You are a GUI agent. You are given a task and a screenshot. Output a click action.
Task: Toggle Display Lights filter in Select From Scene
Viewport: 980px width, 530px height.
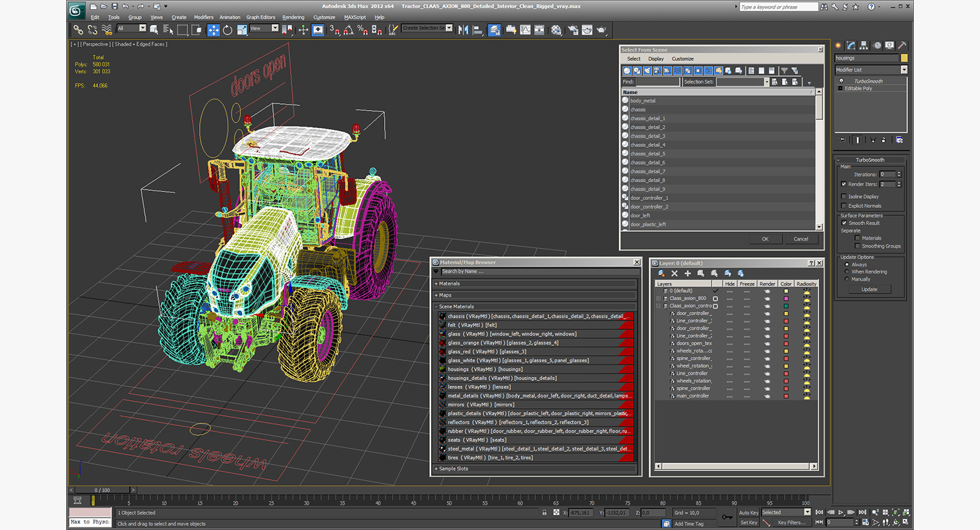tap(647, 70)
